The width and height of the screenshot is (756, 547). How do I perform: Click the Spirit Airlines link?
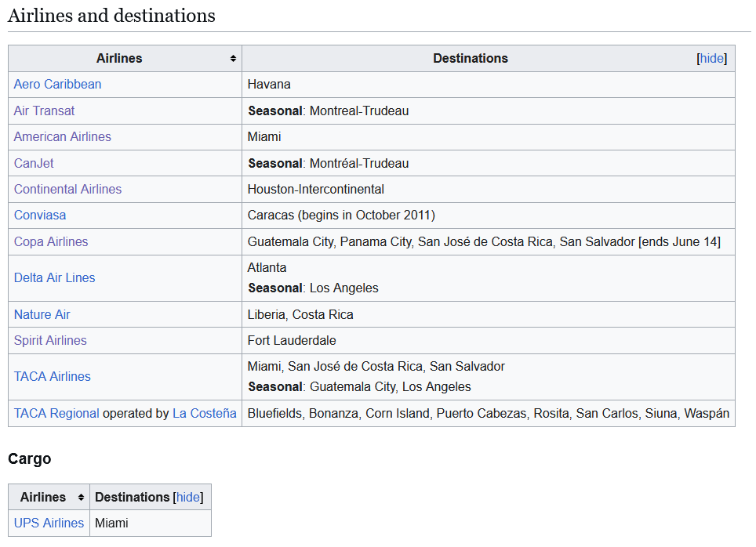pyautogui.click(x=50, y=341)
